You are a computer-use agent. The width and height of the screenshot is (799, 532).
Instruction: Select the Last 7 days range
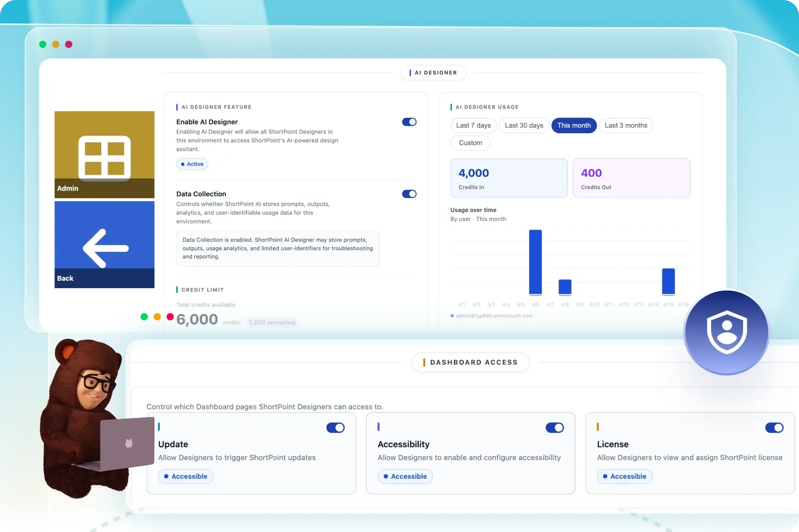(x=474, y=126)
